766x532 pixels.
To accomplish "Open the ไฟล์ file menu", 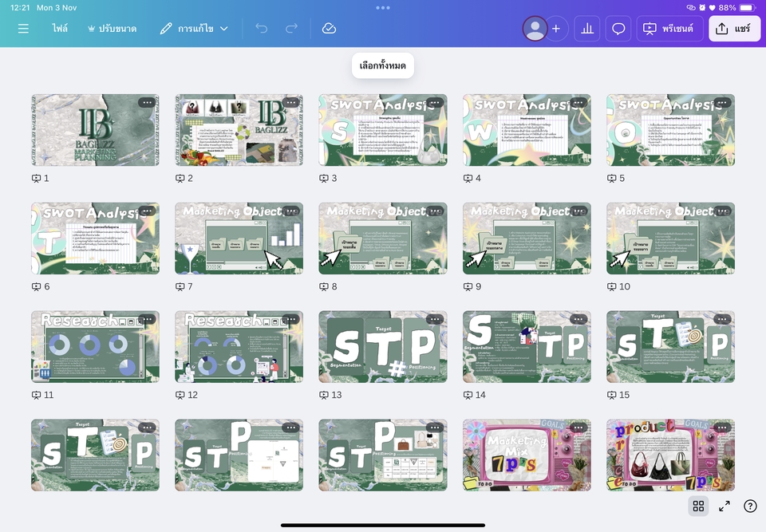I will (60, 29).
